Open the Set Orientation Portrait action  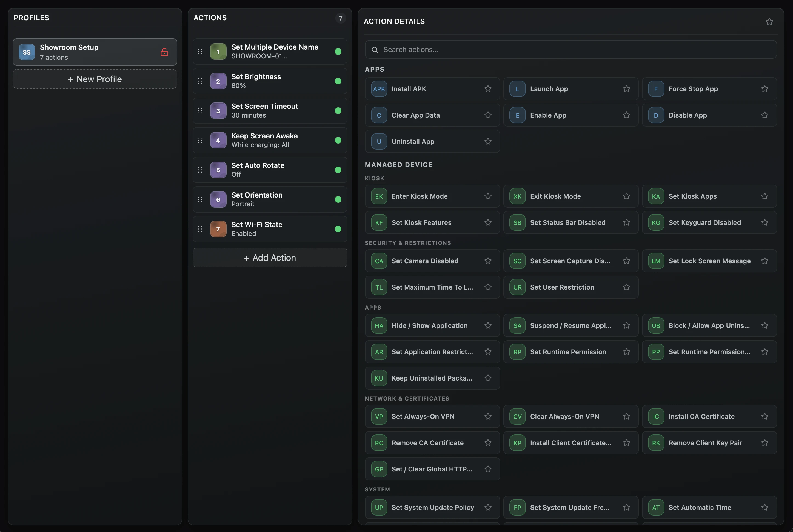click(270, 199)
